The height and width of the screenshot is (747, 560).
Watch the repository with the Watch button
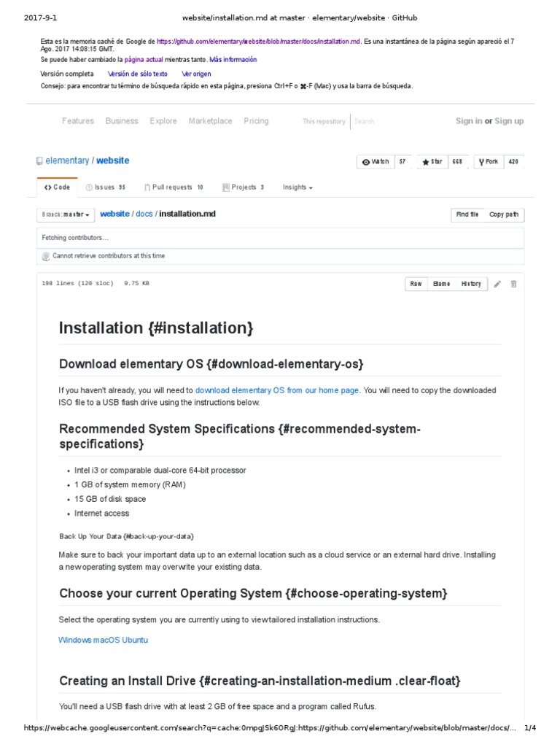pos(376,162)
